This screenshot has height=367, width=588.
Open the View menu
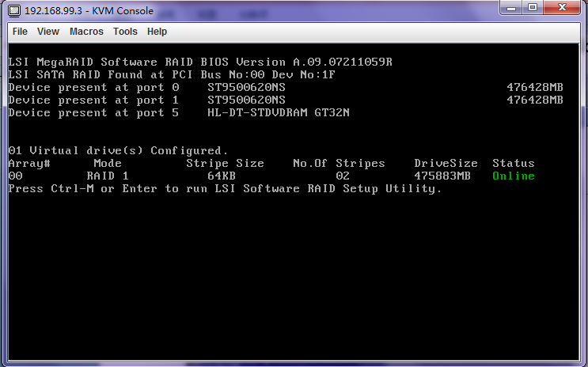coord(48,32)
